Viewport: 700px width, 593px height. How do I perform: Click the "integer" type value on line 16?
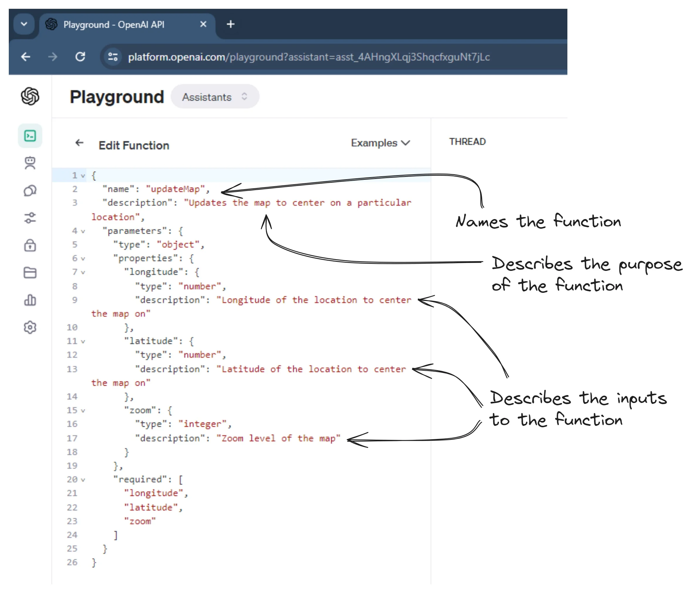pyautogui.click(x=202, y=424)
